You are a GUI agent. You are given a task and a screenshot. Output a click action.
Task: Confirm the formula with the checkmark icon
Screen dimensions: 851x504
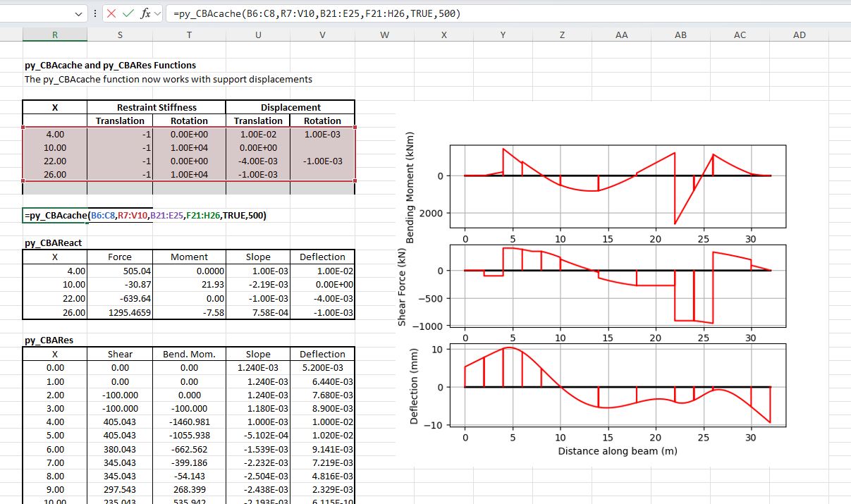pyautogui.click(x=128, y=13)
